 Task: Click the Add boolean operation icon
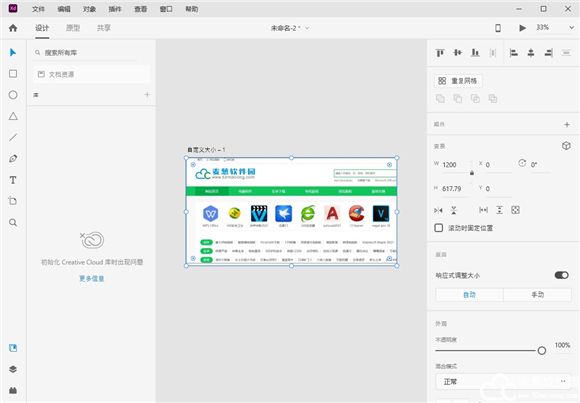coord(440,98)
